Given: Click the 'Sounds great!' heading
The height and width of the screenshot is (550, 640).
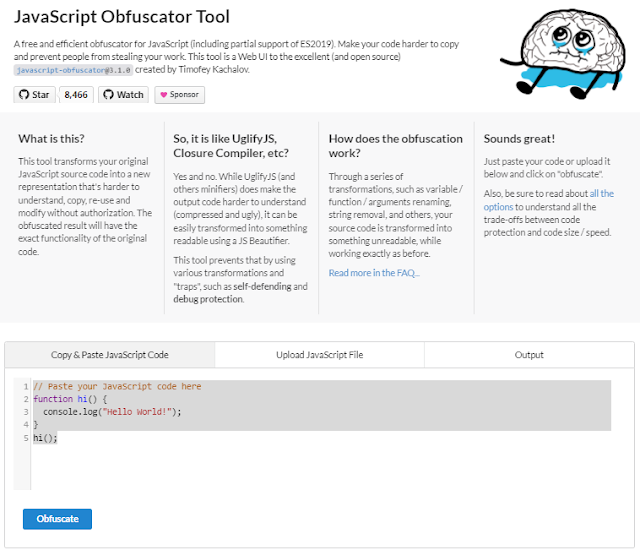Looking at the screenshot, I should (519, 139).
